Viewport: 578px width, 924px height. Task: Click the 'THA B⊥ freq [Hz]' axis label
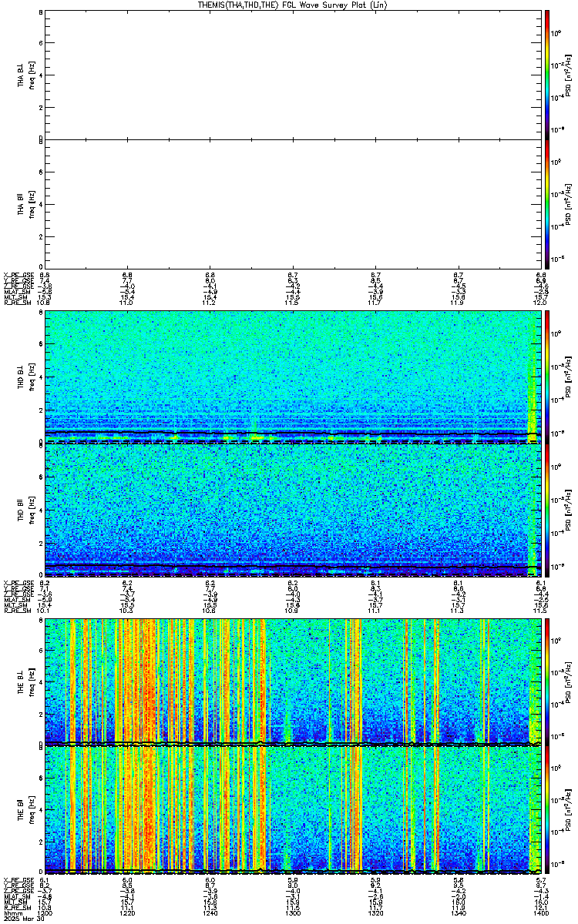[x=25, y=75]
